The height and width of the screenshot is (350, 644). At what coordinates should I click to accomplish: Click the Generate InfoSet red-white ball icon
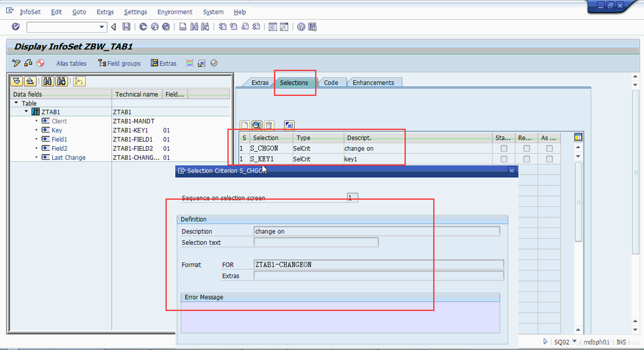click(x=40, y=63)
